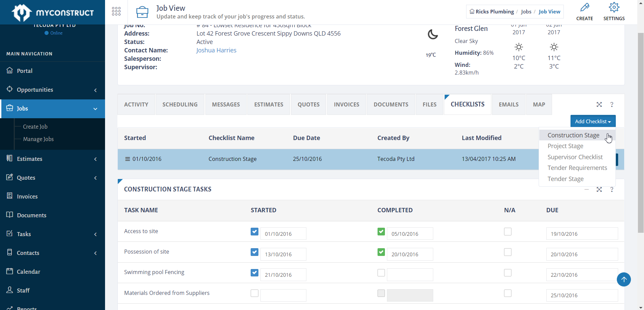Image resolution: width=644 pixels, height=310 pixels.
Task: Open help for the tabs panel
Action: click(x=612, y=104)
